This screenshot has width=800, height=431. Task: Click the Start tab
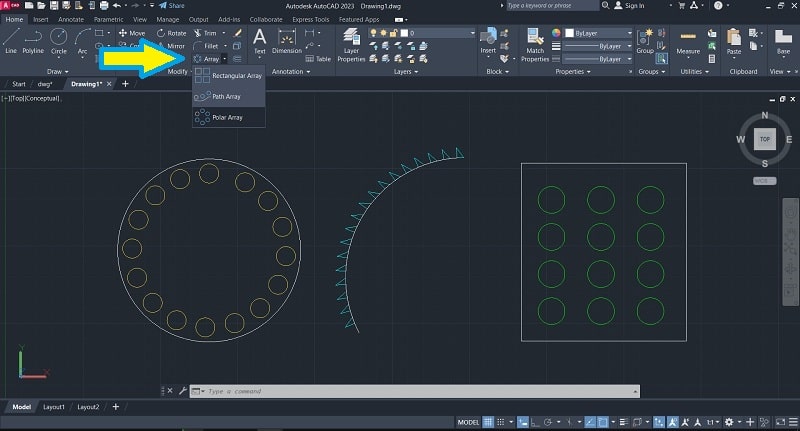pos(19,84)
